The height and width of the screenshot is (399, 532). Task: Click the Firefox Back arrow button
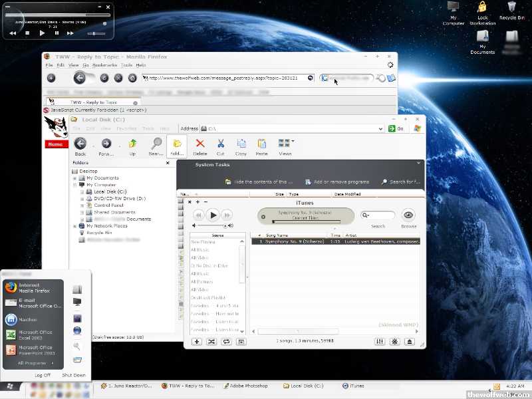(x=79, y=78)
